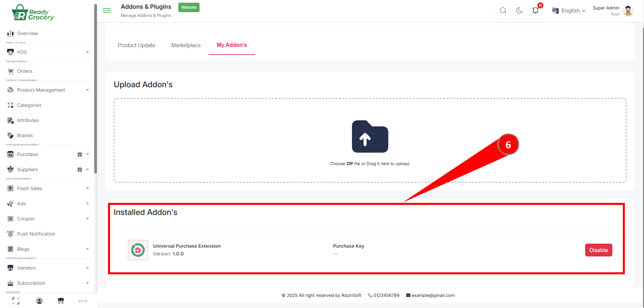
Task: Click the user profile icon in sidebar footer
Action: point(39,301)
